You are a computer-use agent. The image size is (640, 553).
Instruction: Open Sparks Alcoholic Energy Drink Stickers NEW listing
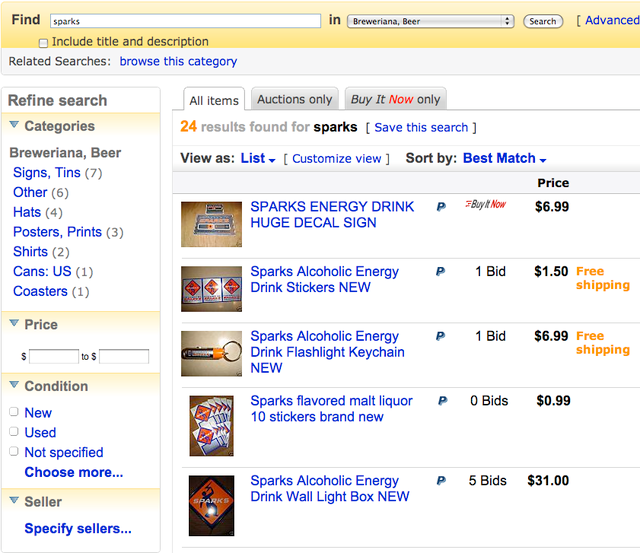point(324,279)
